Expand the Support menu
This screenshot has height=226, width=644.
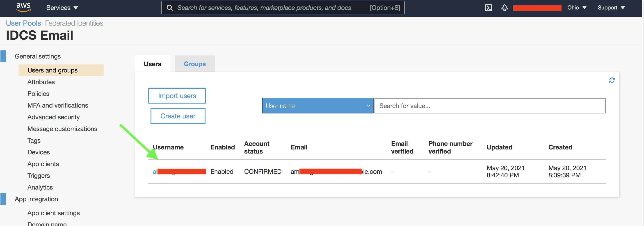611,8
